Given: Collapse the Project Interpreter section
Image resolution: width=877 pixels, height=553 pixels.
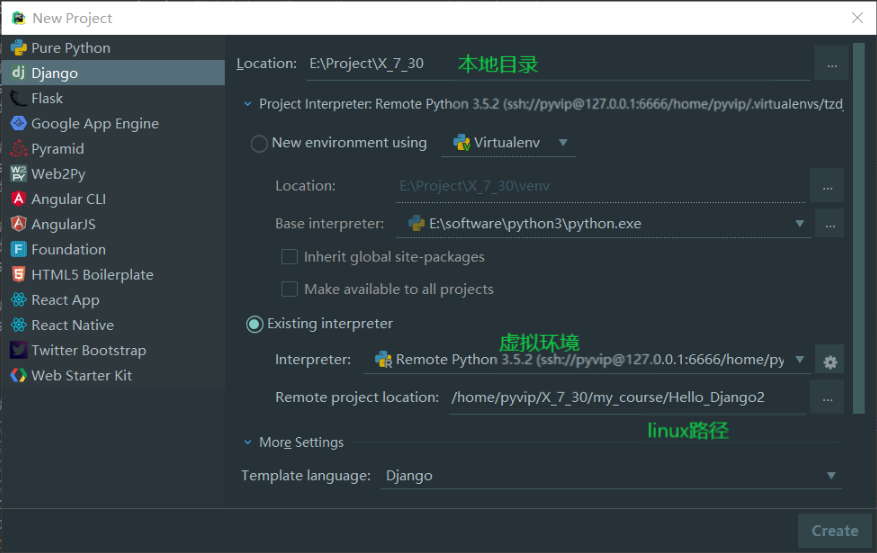Looking at the screenshot, I should click(x=248, y=104).
